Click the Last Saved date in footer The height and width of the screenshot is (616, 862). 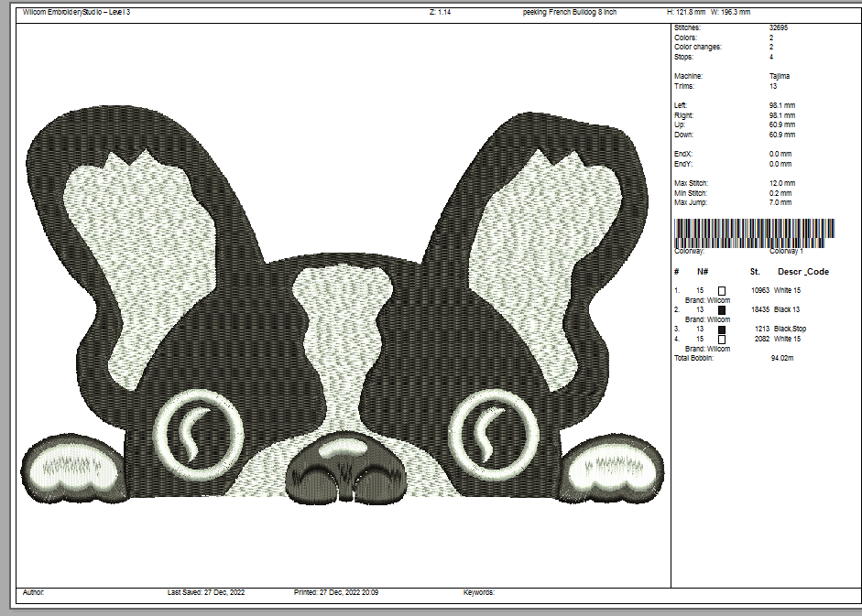pyautogui.click(x=206, y=592)
